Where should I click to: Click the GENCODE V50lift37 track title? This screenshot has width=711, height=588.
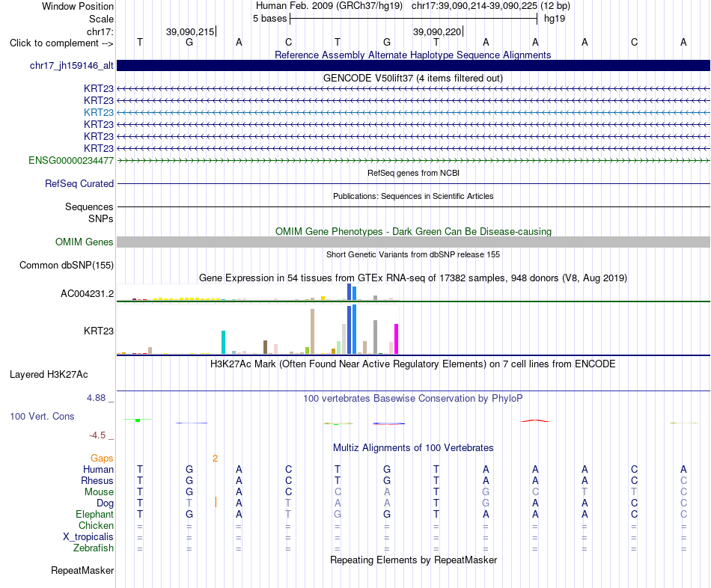click(x=413, y=78)
